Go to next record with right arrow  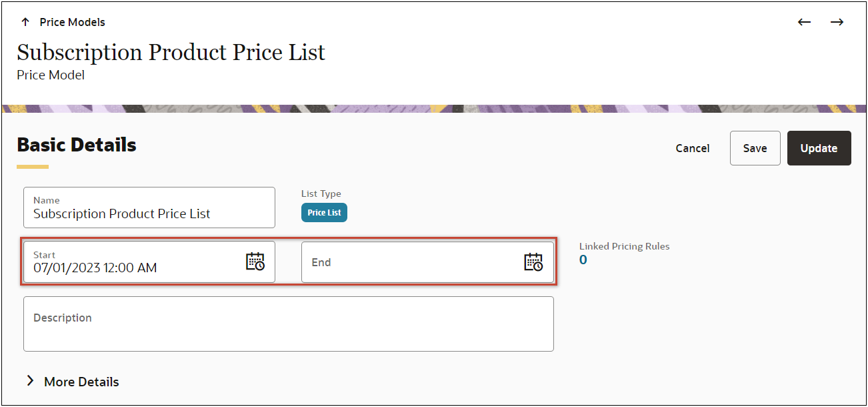tap(837, 22)
